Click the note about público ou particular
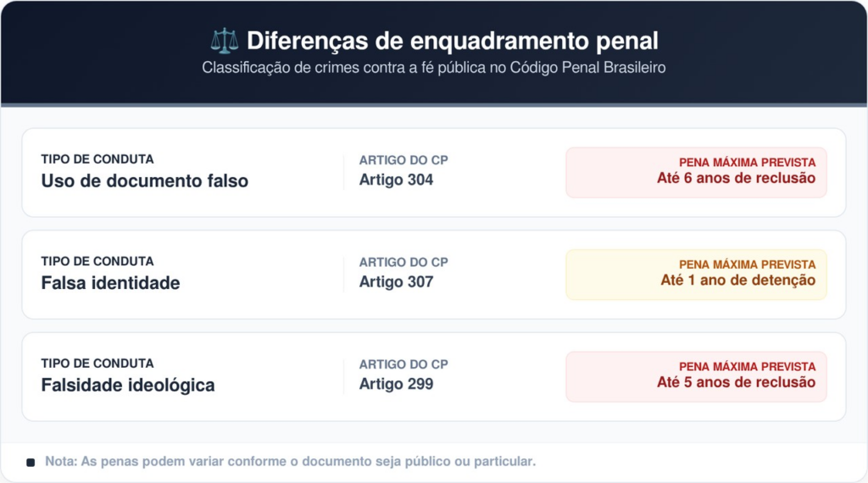This screenshot has width=868, height=483. [291, 462]
